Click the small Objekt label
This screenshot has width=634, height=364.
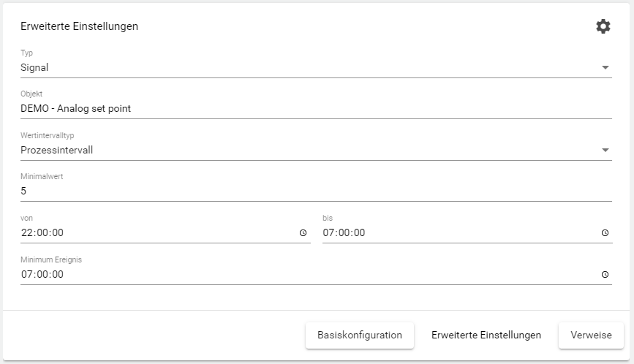pyautogui.click(x=31, y=94)
